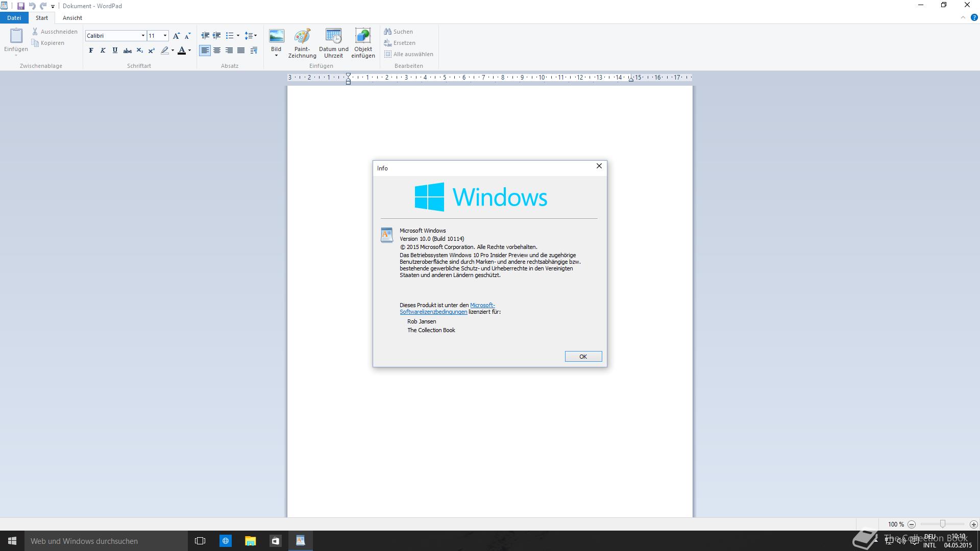
Task: Click the Redo arrow icon
Action: [43, 6]
